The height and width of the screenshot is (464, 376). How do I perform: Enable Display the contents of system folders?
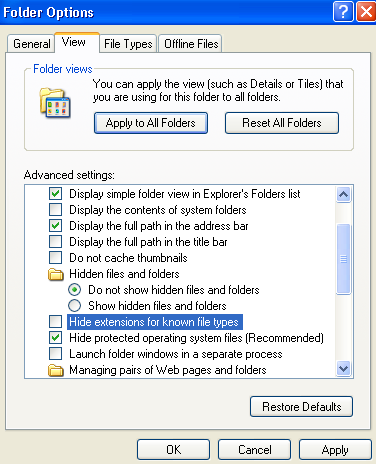pyautogui.click(x=55, y=210)
